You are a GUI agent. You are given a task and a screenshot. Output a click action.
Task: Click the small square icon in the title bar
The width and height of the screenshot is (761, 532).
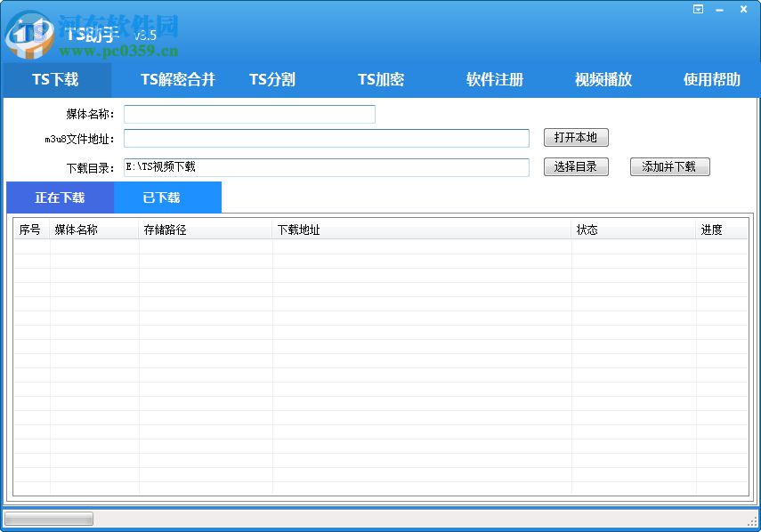[x=698, y=9]
